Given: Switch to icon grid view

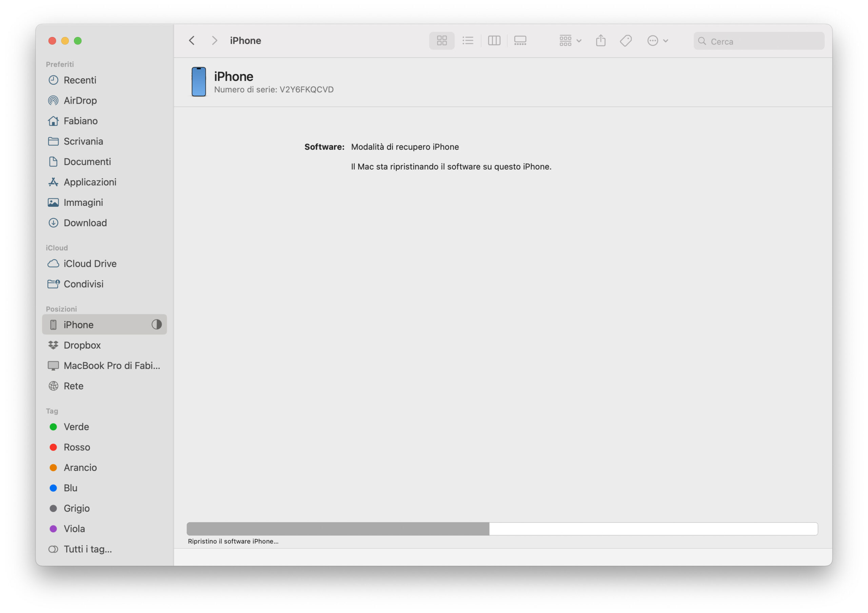Looking at the screenshot, I should (x=441, y=40).
